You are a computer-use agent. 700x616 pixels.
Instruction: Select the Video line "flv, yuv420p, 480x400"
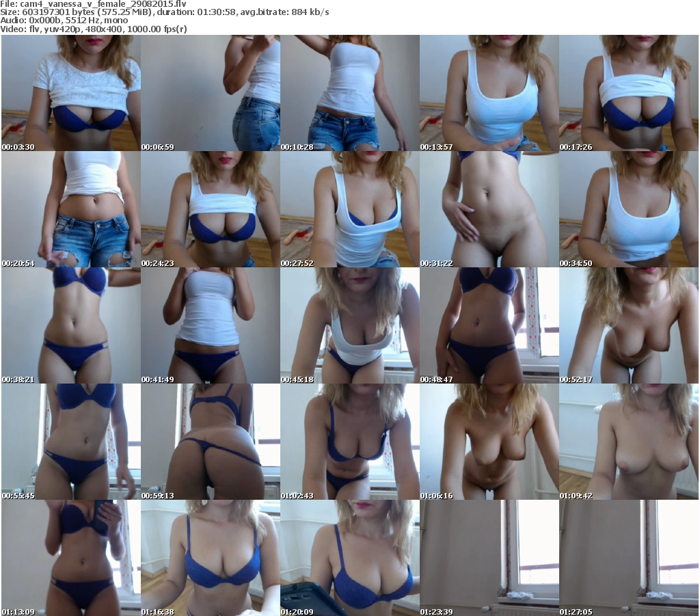coord(76,29)
